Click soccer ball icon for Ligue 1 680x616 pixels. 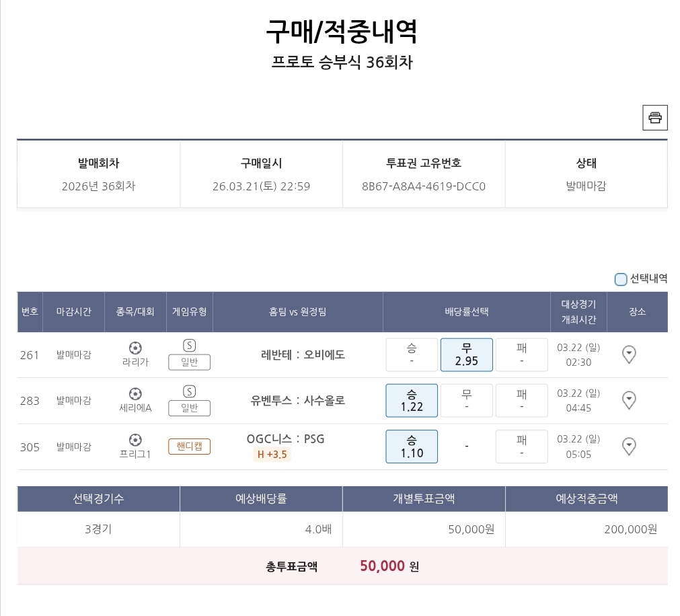(x=135, y=440)
